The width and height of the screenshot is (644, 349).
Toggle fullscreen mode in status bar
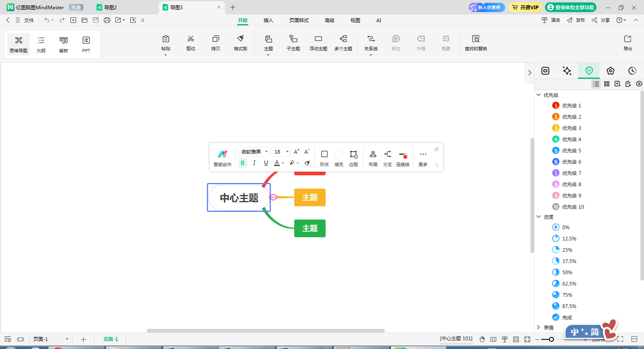coord(620,339)
